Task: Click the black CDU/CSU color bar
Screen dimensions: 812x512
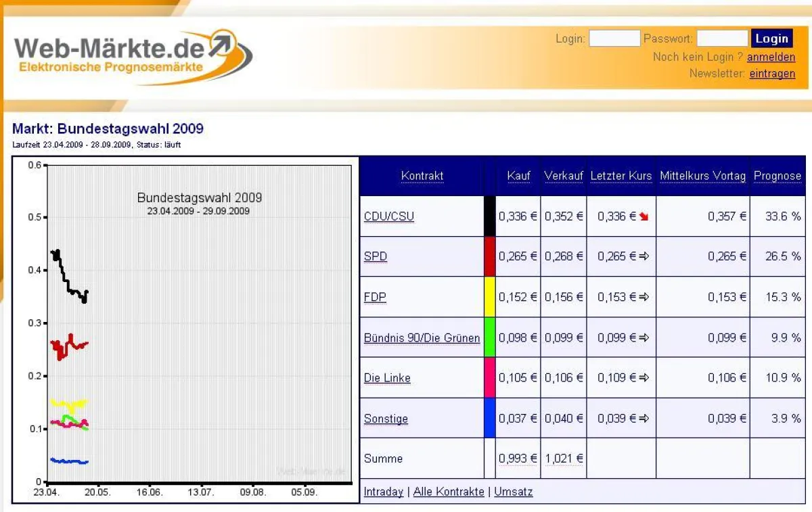Action: (x=490, y=216)
